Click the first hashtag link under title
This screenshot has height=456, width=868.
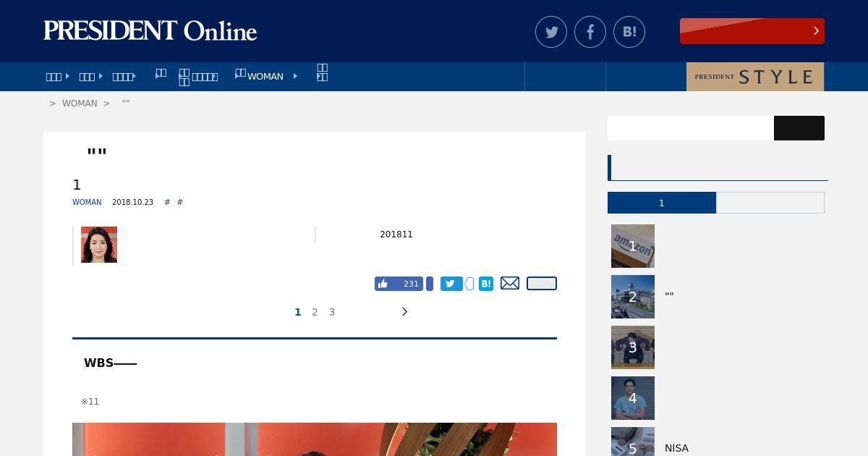tap(167, 202)
